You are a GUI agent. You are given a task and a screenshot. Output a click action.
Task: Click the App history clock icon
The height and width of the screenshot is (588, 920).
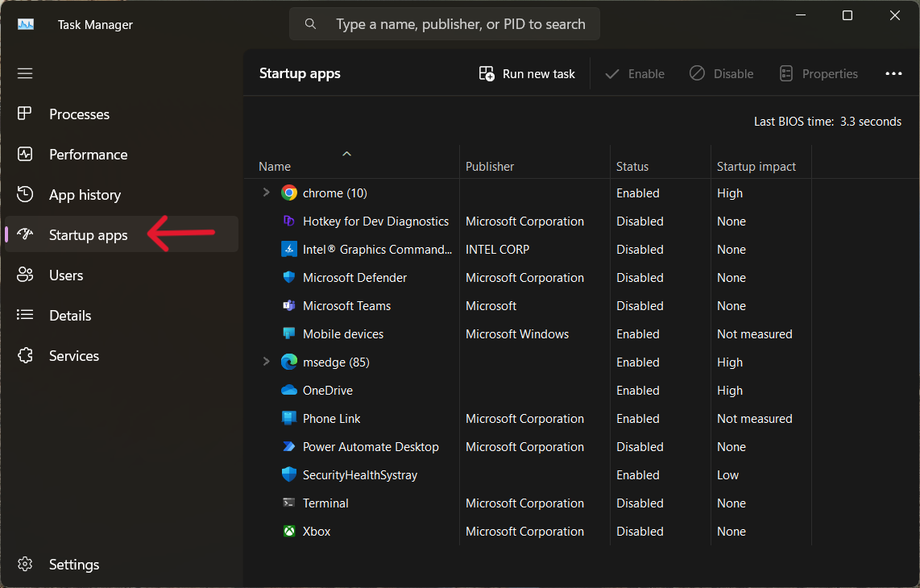tap(25, 194)
